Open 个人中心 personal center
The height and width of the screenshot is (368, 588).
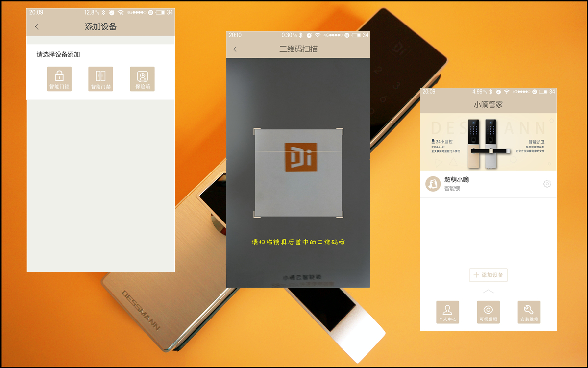coord(447,312)
